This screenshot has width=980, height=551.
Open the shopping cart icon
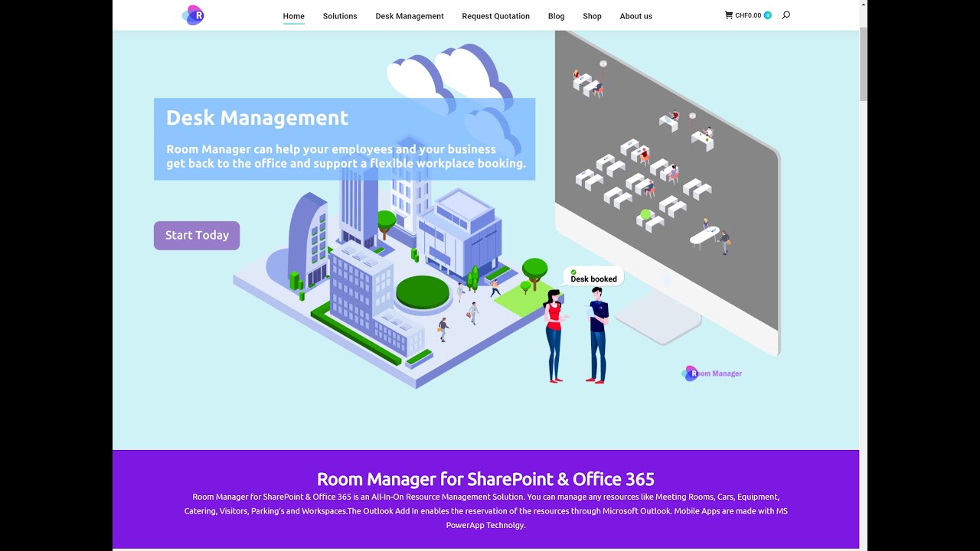728,15
